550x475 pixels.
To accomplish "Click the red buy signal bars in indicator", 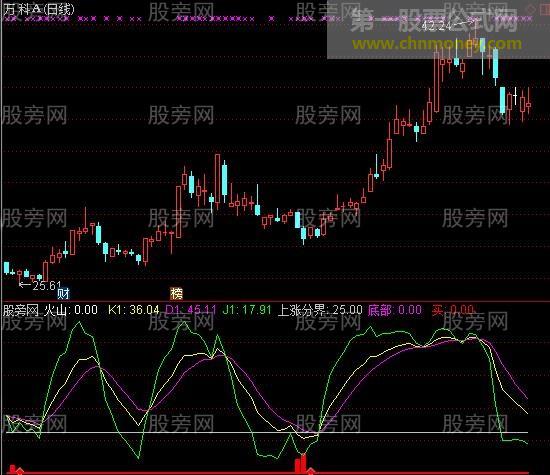I will (x=301, y=463).
